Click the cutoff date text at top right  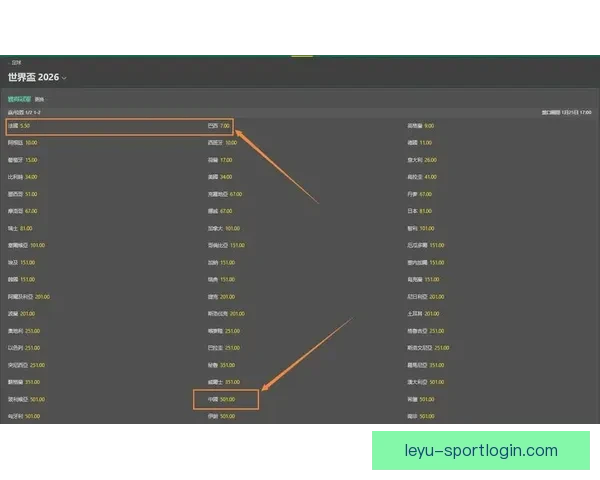click(x=564, y=113)
